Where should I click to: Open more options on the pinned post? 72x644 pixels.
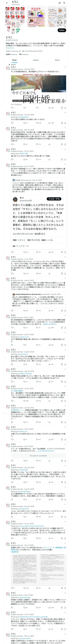[x=65, y=67]
